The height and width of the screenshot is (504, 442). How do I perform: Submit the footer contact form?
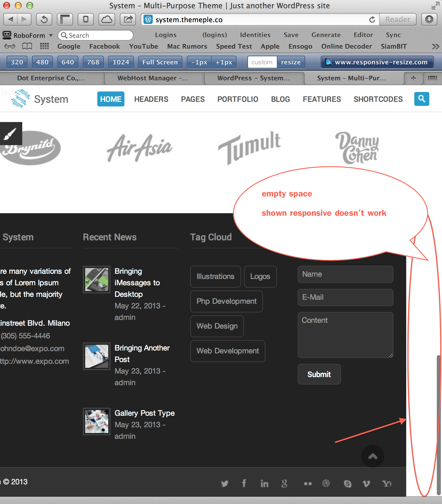[x=319, y=374]
